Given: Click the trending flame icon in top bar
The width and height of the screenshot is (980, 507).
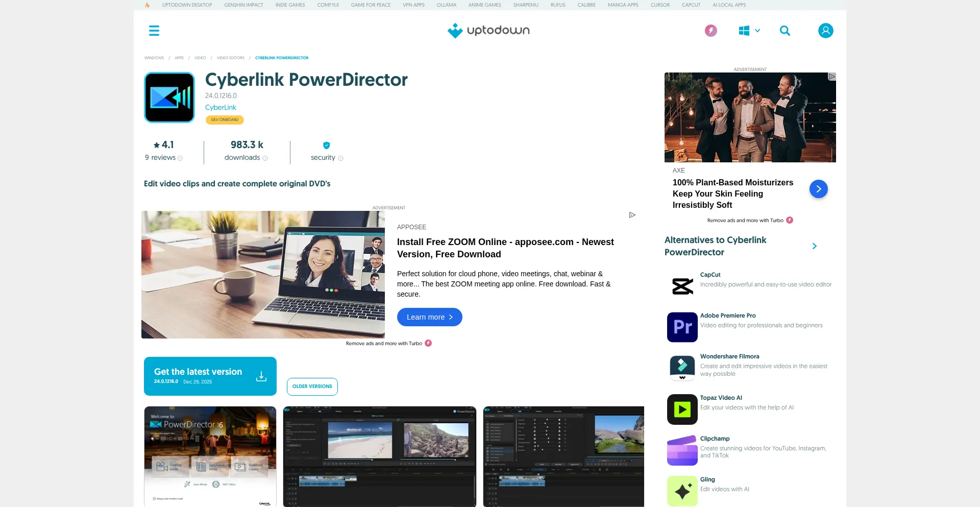Looking at the screenshot, I should click(x=147, y=5).
